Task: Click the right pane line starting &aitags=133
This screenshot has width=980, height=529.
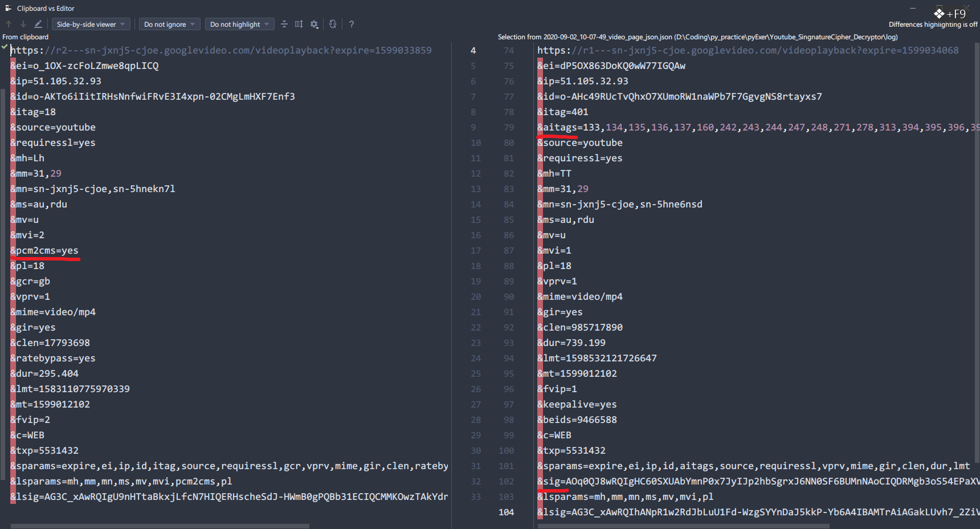Action: point(758,127)
